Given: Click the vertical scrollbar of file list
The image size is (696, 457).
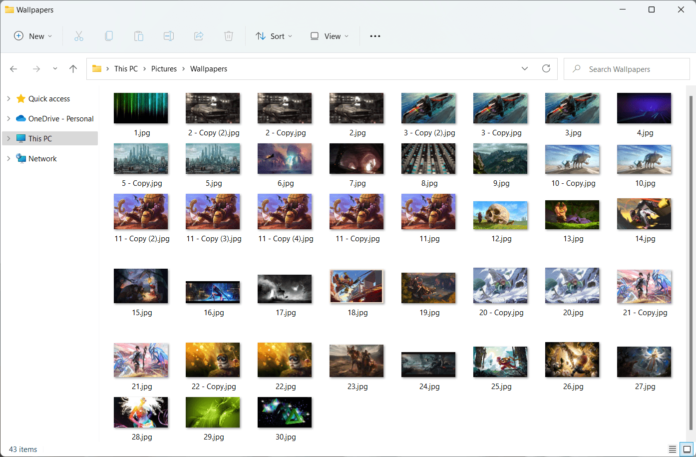Looking at the screenshot, I should (x=690, y=262).
